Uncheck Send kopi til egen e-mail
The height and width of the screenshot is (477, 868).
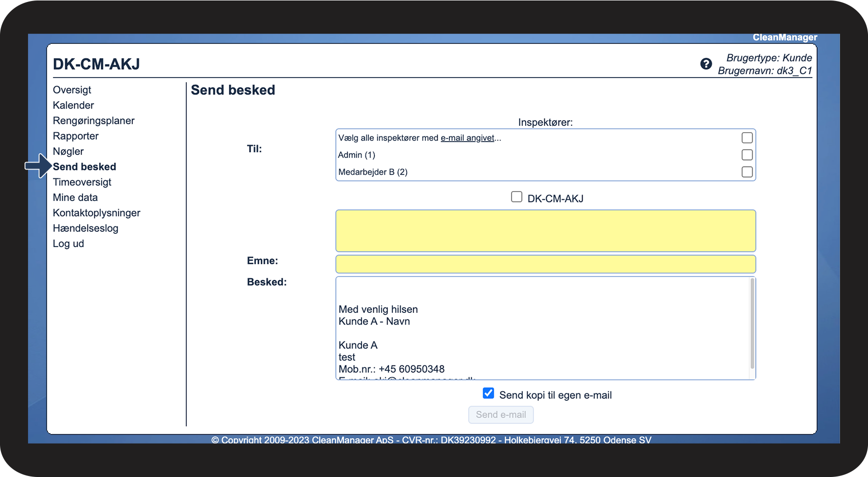coord(487,393)
